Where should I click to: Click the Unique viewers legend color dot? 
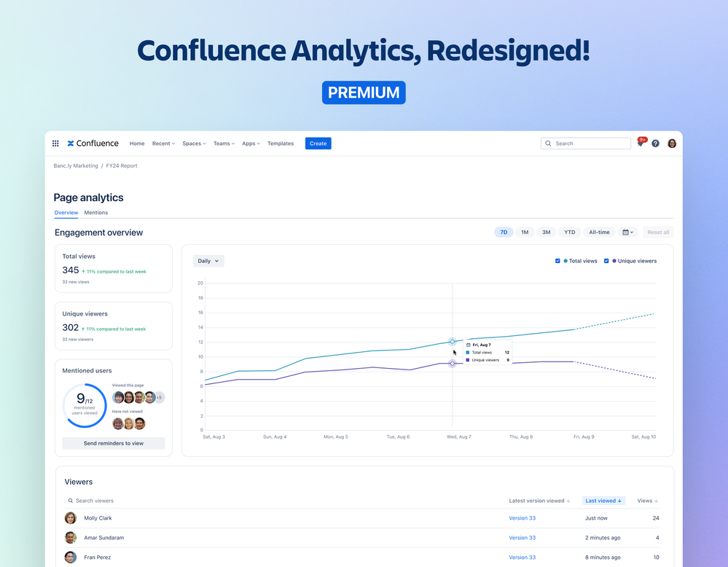click(614, 261)
